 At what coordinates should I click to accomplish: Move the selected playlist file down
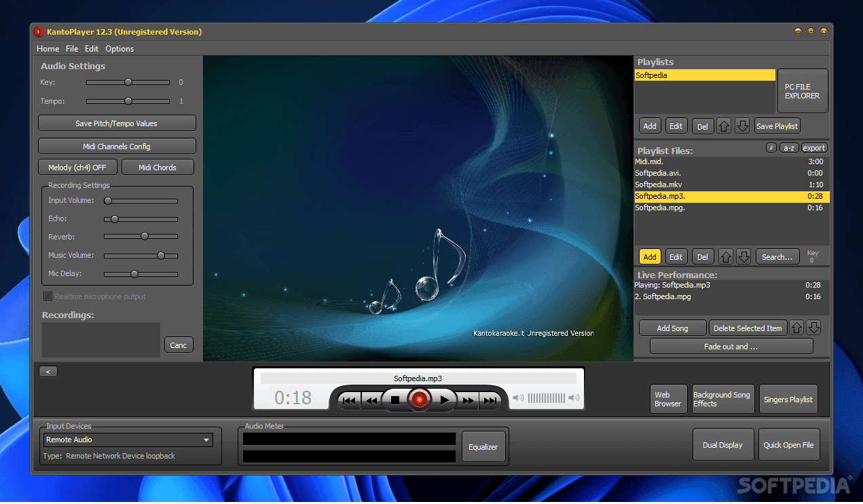click(743, 257)
